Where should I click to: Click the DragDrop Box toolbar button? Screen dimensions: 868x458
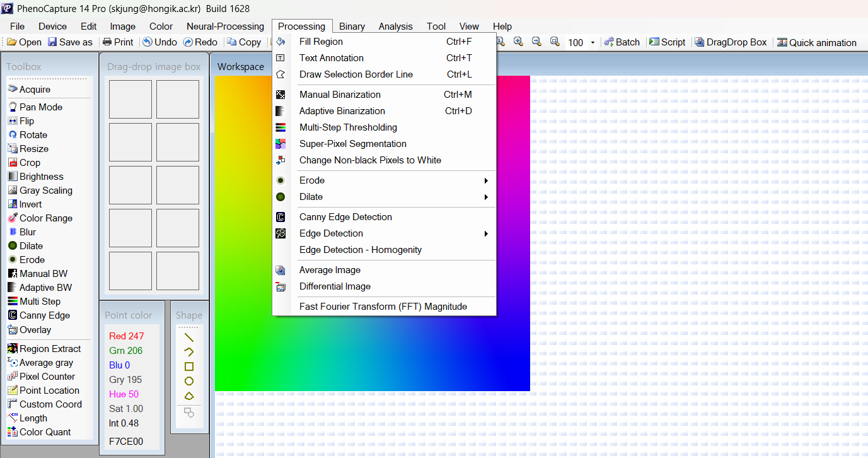pyautogui.click(x=731, y=42)
